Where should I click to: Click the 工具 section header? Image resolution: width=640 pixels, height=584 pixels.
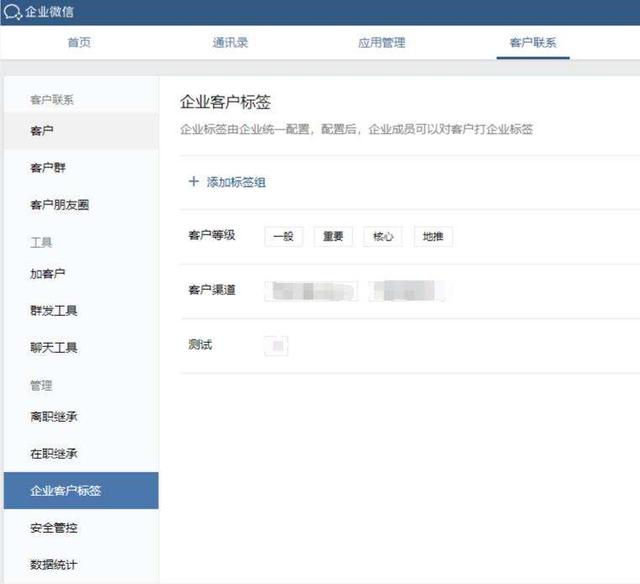tap(41, 243)
